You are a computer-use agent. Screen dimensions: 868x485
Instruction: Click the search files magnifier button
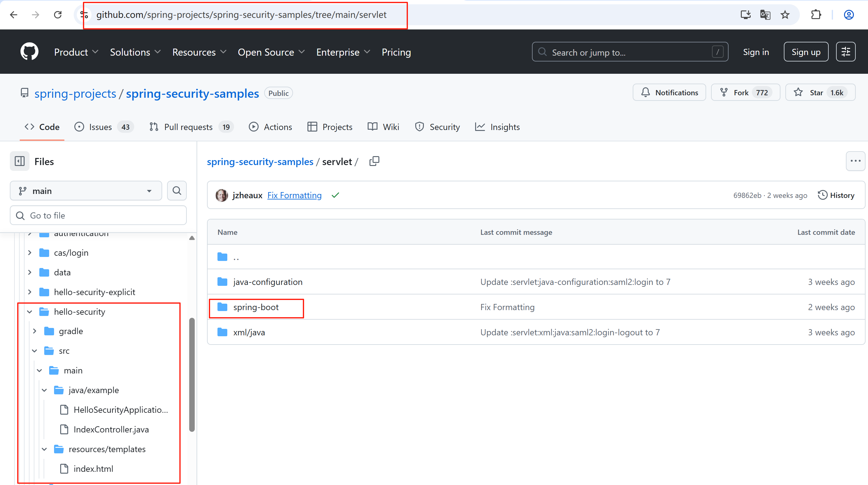click(177, 191)
